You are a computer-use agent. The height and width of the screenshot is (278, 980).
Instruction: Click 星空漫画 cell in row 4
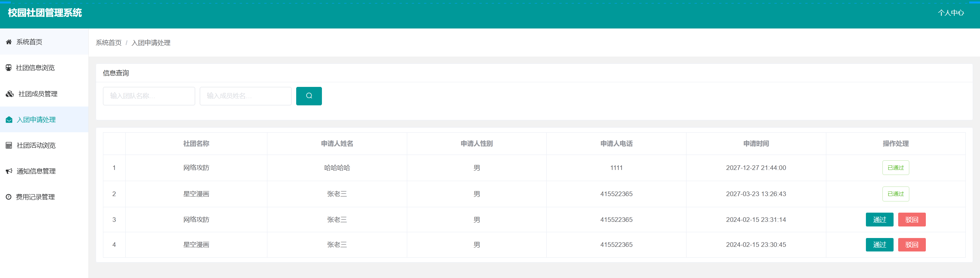tap(196, 245)
